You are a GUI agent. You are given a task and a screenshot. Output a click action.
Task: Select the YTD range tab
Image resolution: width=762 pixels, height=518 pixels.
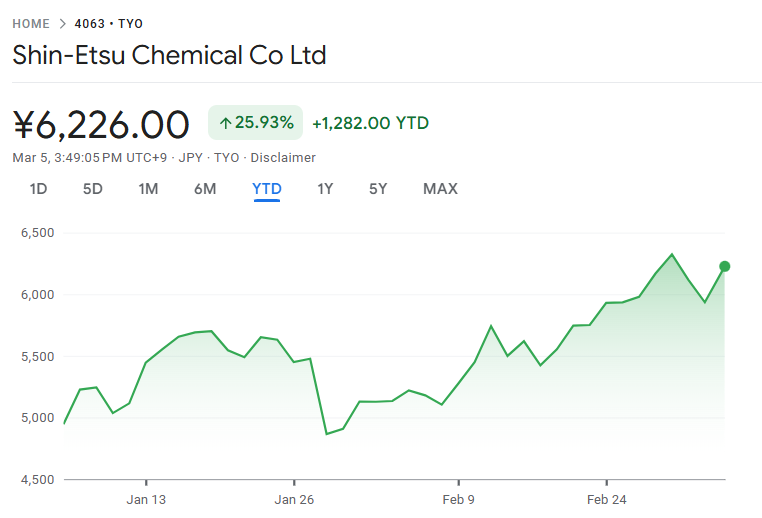[267, 189]
